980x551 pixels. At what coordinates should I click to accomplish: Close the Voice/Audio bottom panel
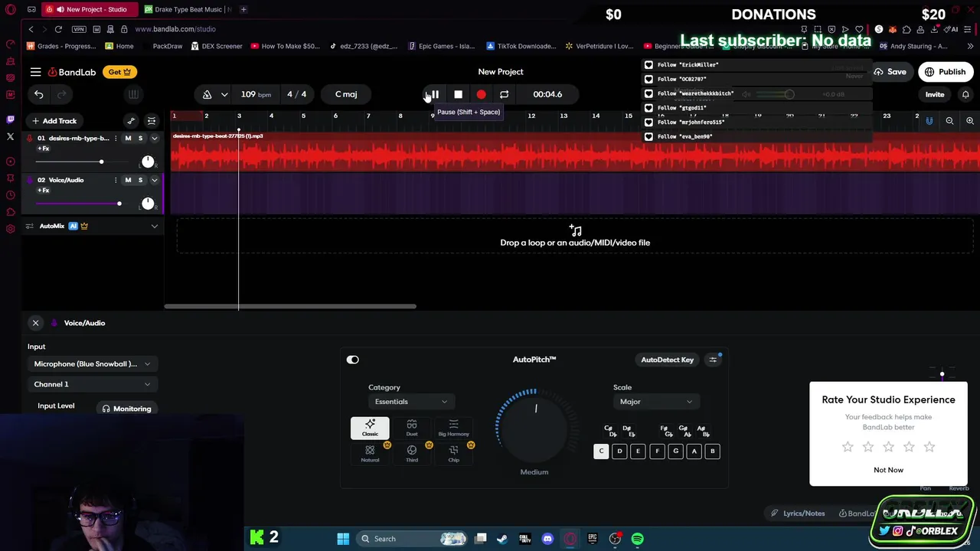[35, 323]
